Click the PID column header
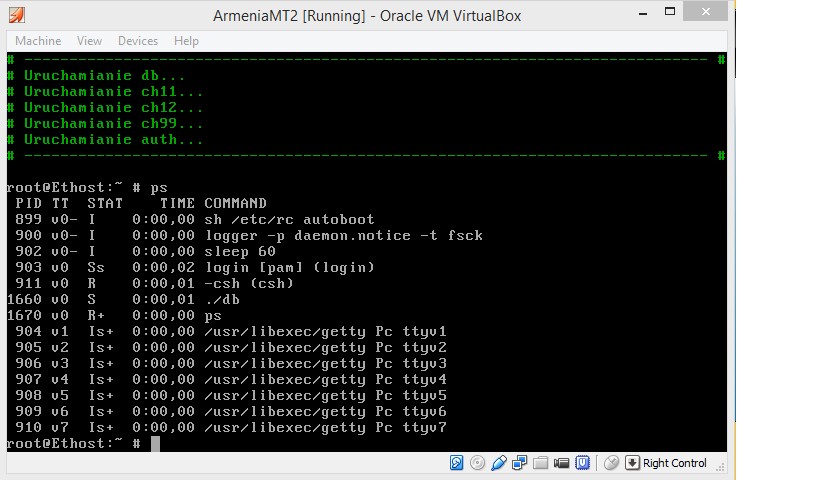The image size is (819, 480). coord(28,203)
